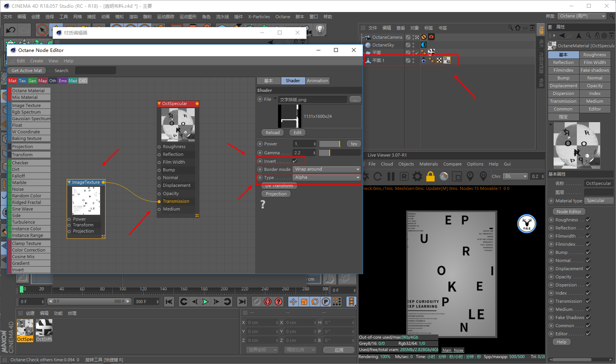Click the Gamma slider bar
616x364 pixels.
coord(339,153)
